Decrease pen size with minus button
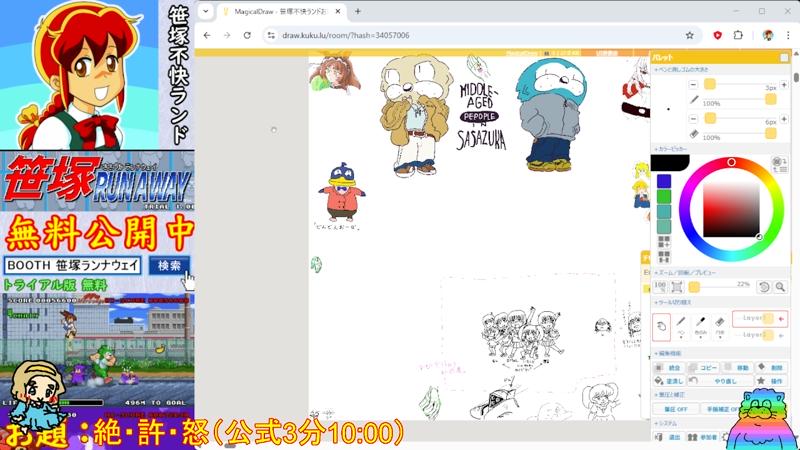Screen dimensions: 800x450 [x=693, y=85]
